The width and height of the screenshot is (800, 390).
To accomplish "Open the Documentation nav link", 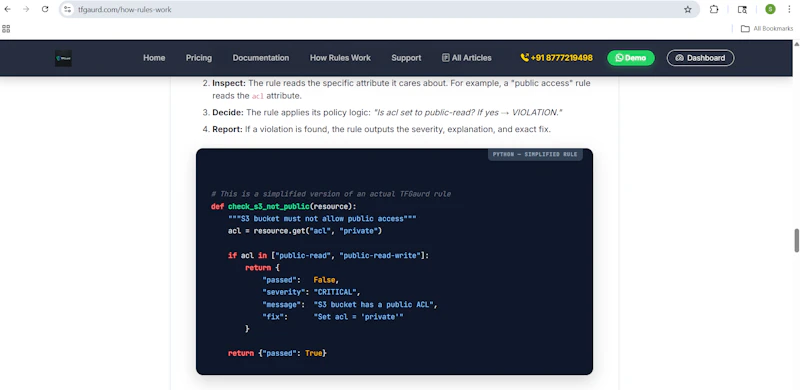I will tap(261, 58).
